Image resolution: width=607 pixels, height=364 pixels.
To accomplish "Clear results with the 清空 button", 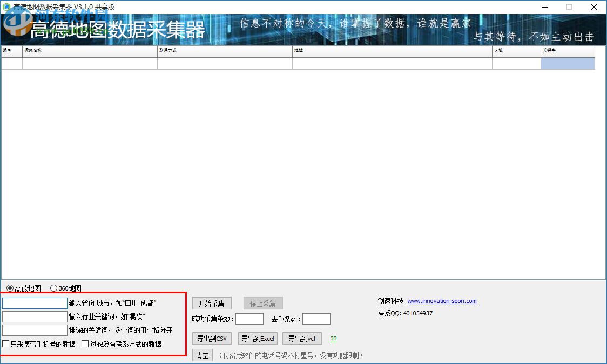I will coord(202,355).
